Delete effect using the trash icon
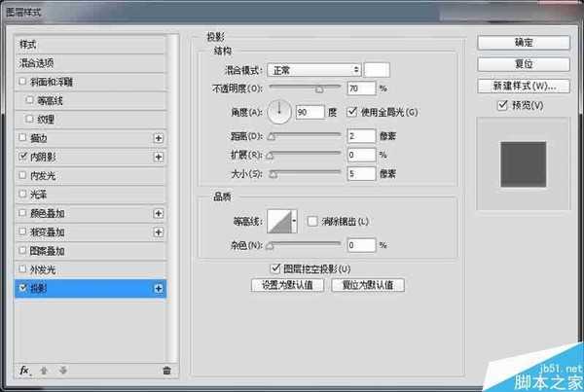 pos(166,371)
